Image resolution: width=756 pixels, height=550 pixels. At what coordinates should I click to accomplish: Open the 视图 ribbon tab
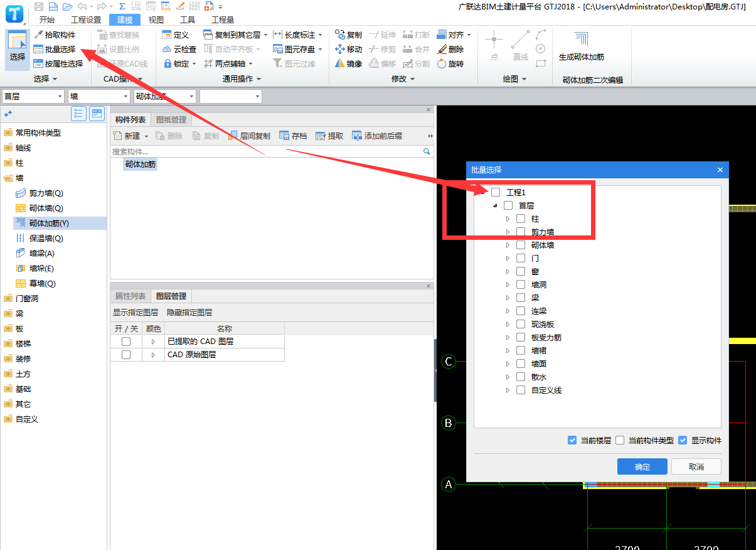(x=156, y=19)
